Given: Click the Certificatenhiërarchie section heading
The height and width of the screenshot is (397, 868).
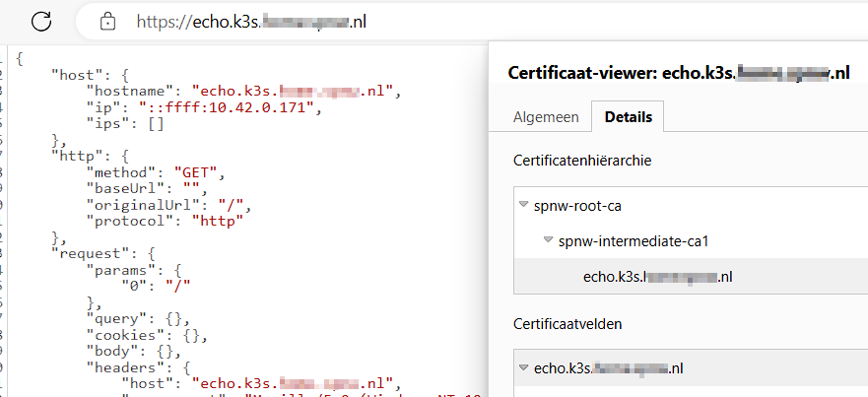Looking at the screenshot, I should coord(582,160).
